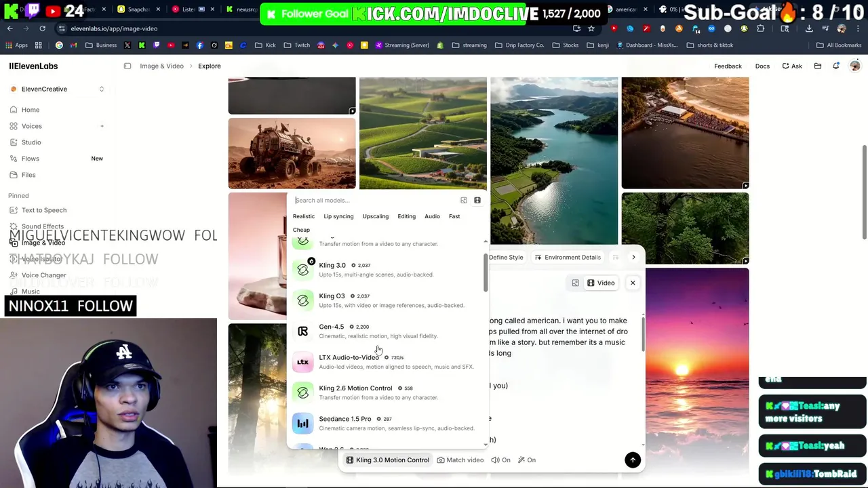Select the Video mode tab

pos(601,283)
